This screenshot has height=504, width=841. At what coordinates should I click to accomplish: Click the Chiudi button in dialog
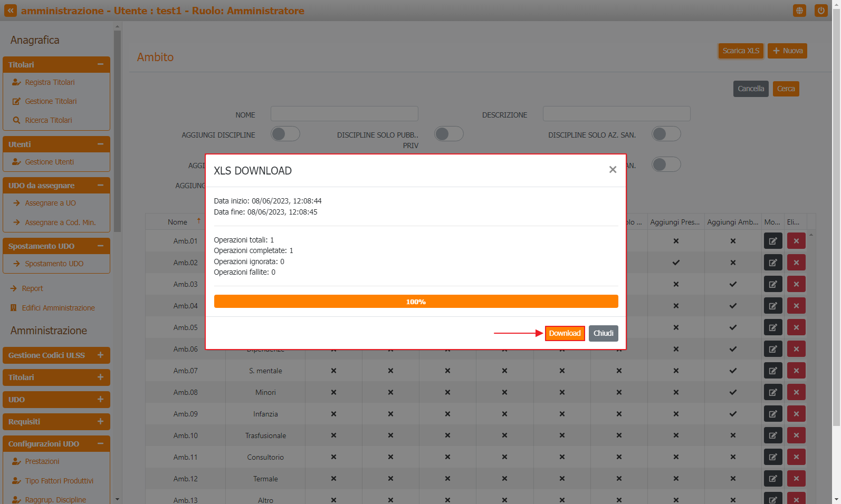603,333
